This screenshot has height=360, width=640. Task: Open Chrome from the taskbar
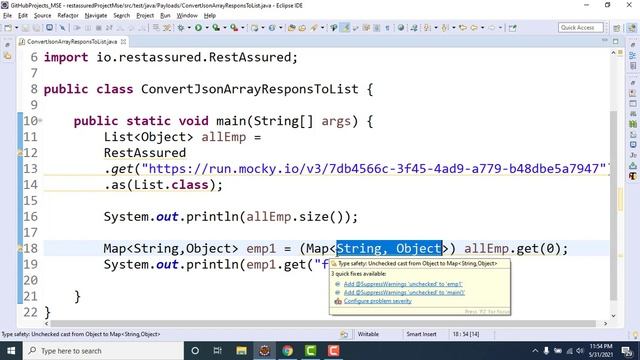(287, 351)
